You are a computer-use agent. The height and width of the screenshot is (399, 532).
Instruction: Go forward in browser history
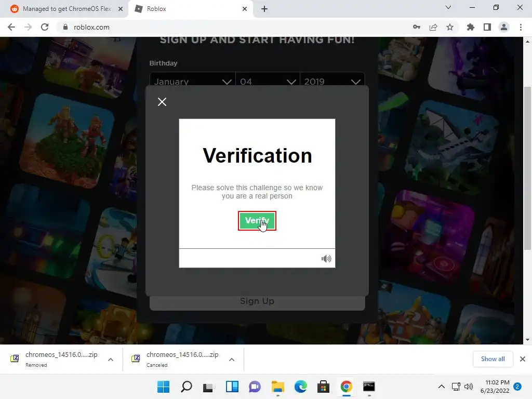[x=28, y=27]
